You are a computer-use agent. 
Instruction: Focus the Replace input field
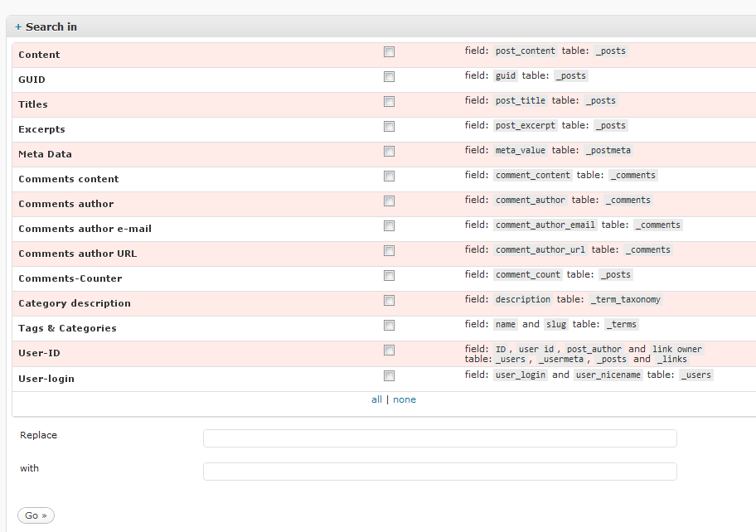pos(439,438)
